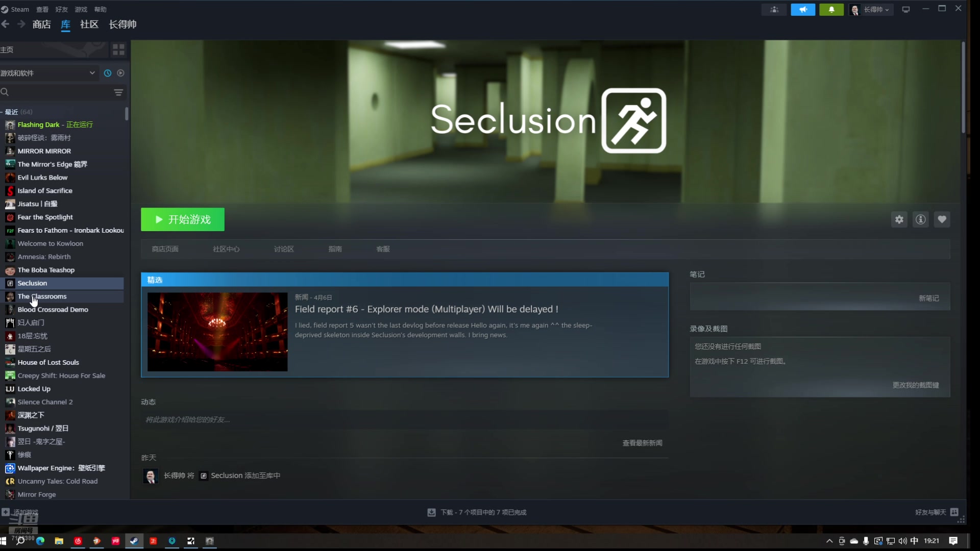Open the 讨论区 tab
Viewport: 980px width, 551px height.
click(284, 249)
